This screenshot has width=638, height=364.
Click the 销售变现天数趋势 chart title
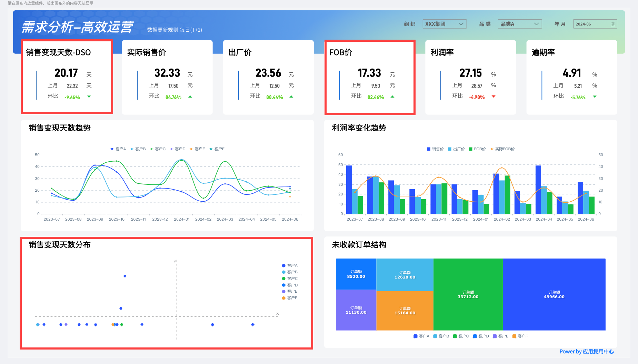click(60, 128)
